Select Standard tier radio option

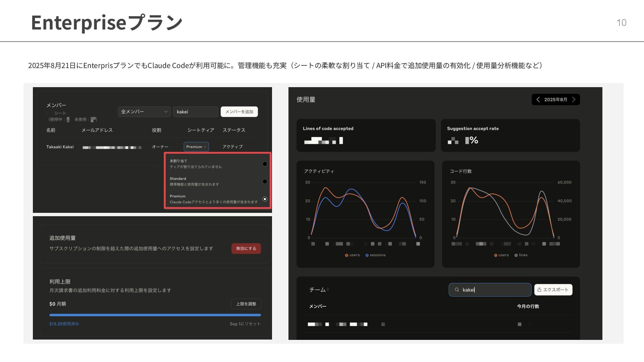pos(265,181)
